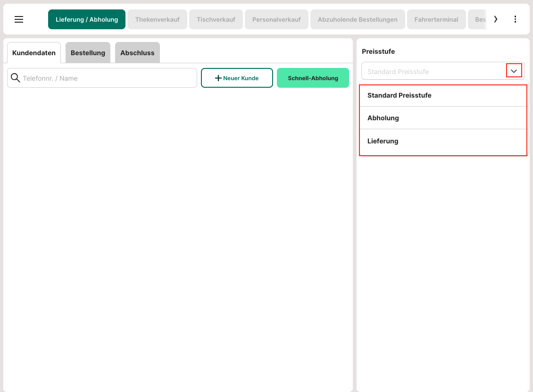Open Abzuholende Bestellungen view
Screen dimensions: 533x392
point(357,19)
